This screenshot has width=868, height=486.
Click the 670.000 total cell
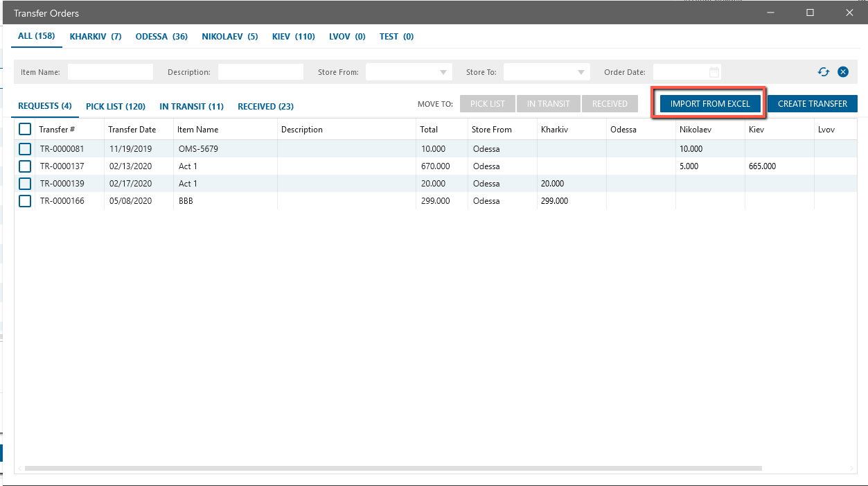[x=442, y=166]
